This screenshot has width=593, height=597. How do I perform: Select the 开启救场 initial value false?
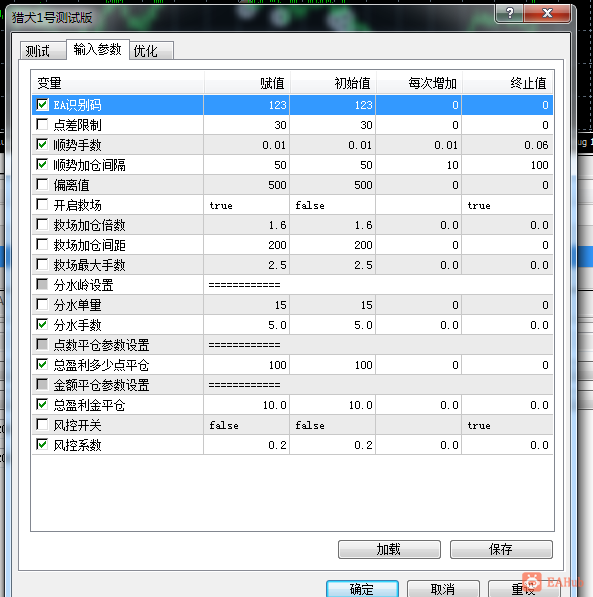pos(332,205)
